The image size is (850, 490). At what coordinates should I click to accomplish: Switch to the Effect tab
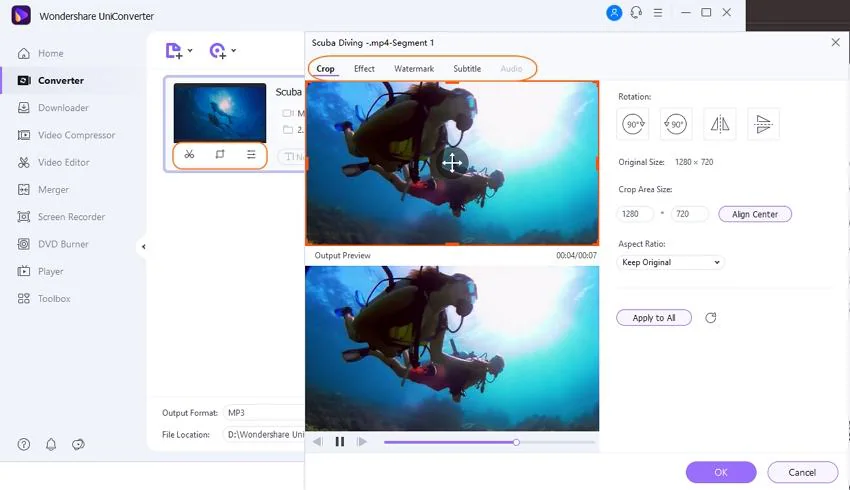(x=364, y=69)
